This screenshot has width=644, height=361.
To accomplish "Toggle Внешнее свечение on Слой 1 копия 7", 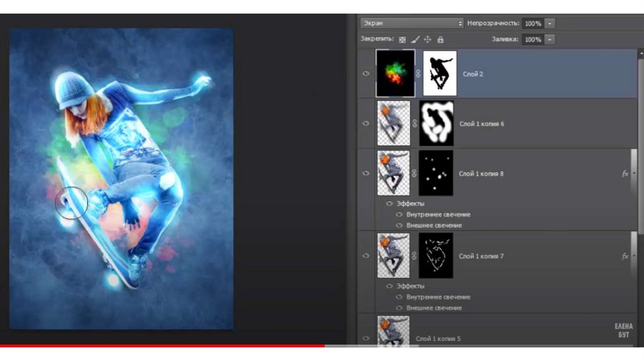I will pyautogui.click(x=399, y=308).
